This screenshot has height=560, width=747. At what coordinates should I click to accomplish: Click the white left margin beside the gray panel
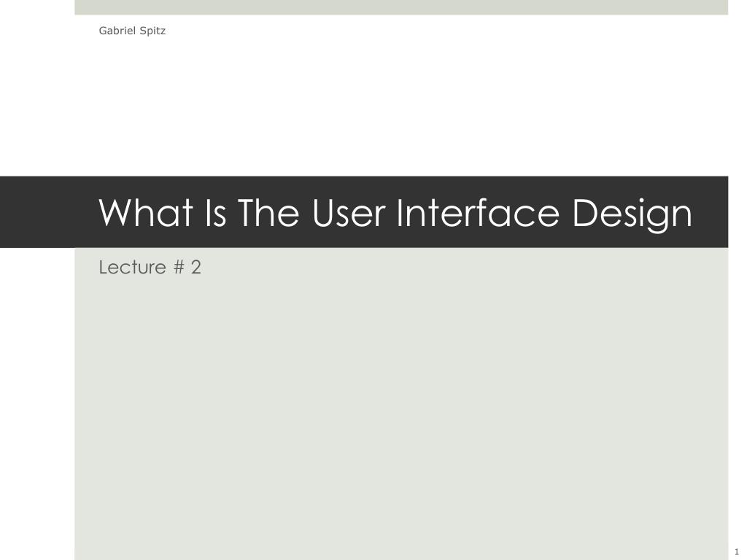37,405
